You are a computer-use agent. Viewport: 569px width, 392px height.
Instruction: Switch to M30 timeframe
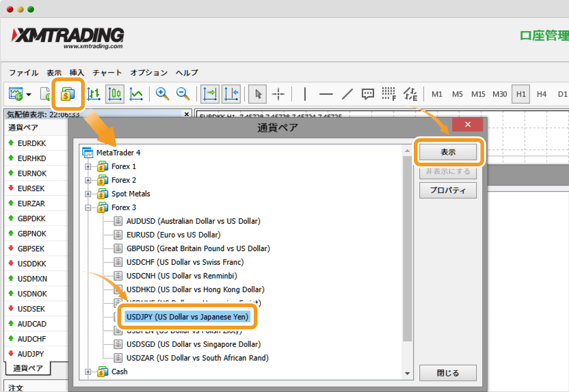point(500,94)
